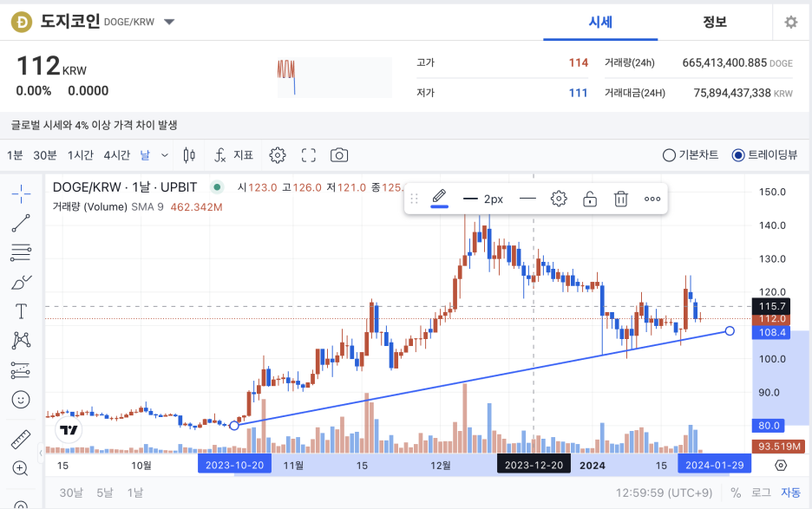Select the text annotation tool
Screen dimensions: 812x509
(21, 311)
